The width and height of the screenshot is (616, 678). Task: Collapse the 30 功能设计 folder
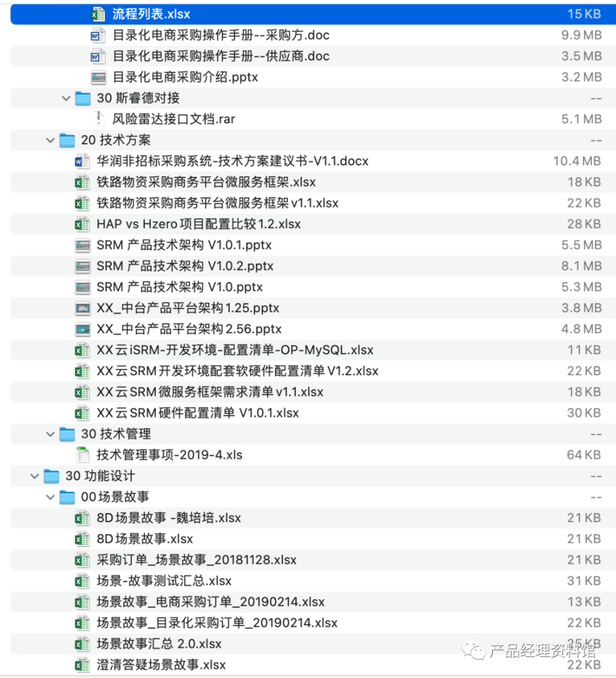(36, 476)
